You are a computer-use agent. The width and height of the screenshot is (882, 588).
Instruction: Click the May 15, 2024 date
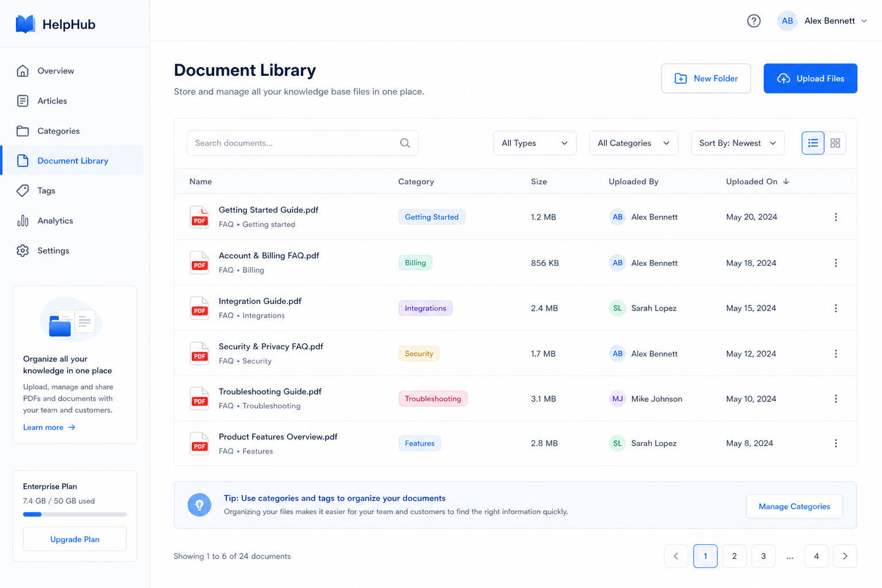751,308
